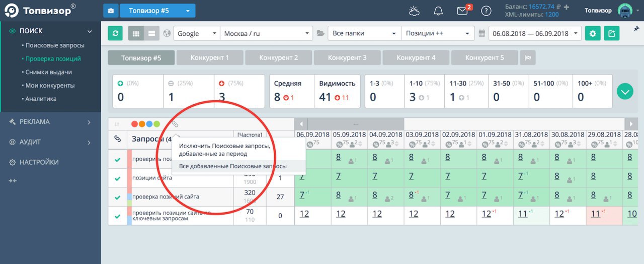Expand summary with green chevron-down button
The width and height of the screenshot is (644, 264).
pyautogui.click(x=625, y=92)
